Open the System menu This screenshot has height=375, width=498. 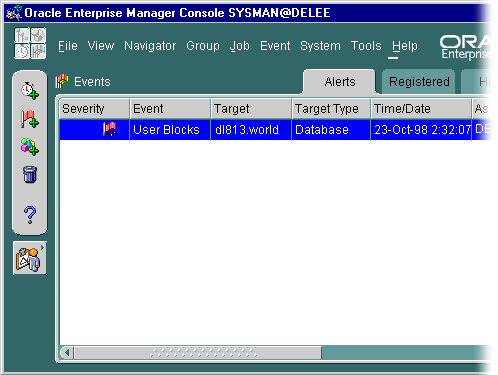320,46
